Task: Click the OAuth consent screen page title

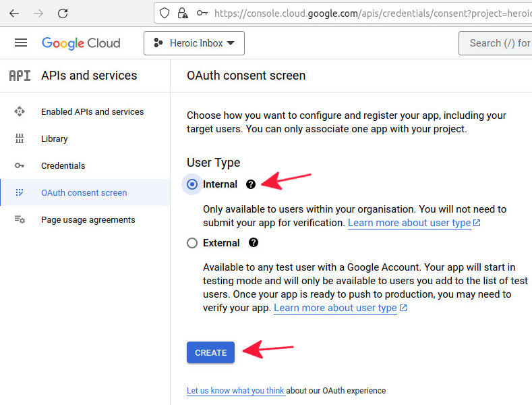Action: click(246, 76)
